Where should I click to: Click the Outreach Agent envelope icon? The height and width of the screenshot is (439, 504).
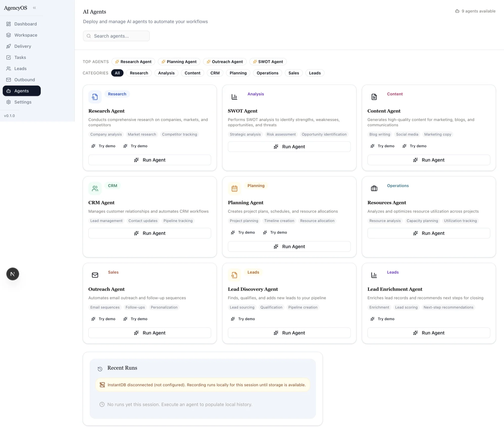pyautogui.click(x=95, y=275)
